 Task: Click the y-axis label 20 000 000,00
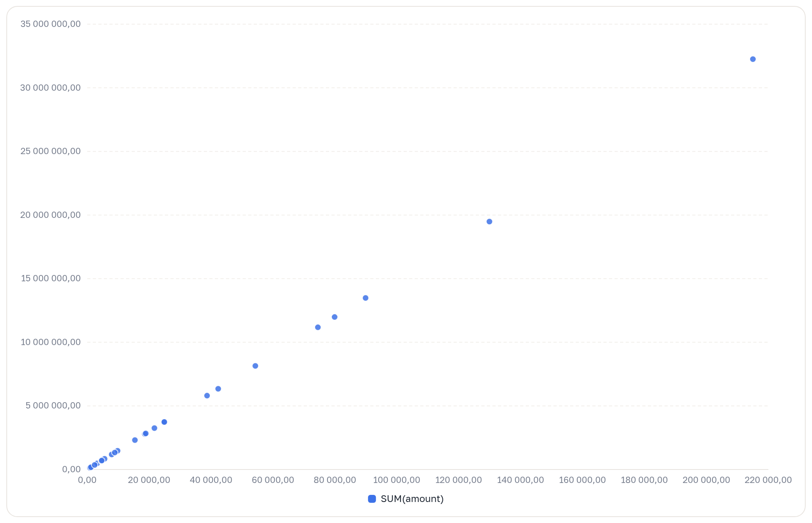click(x=50, y=215)
